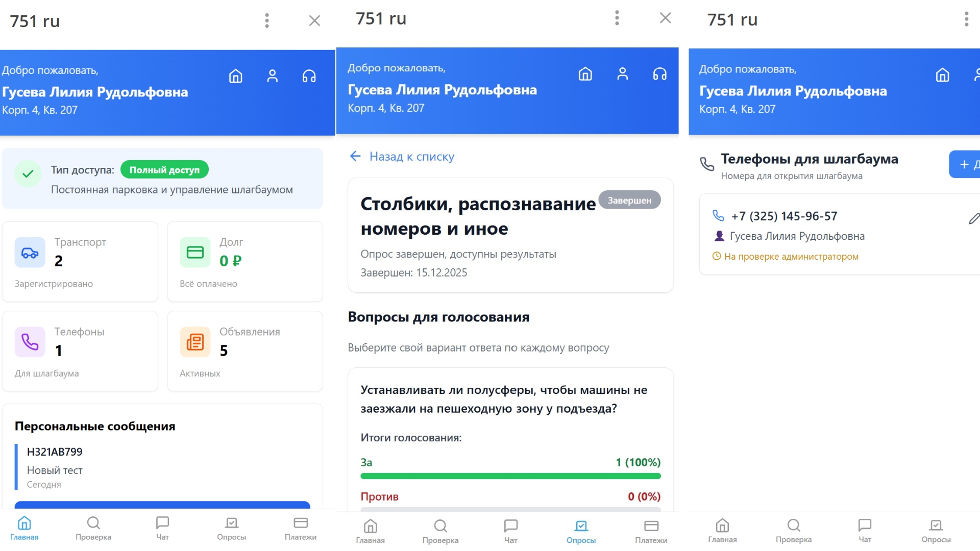Image resolution: width=980 pixels, height=551 pixels.
Task: Switch to Проверка tab in middle panel
Action: tap(440, 531)
